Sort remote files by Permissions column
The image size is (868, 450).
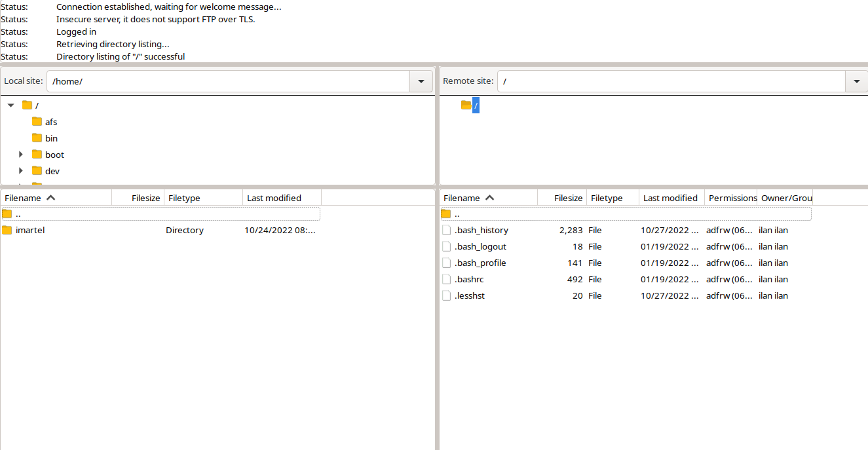[x=731, y=198]
